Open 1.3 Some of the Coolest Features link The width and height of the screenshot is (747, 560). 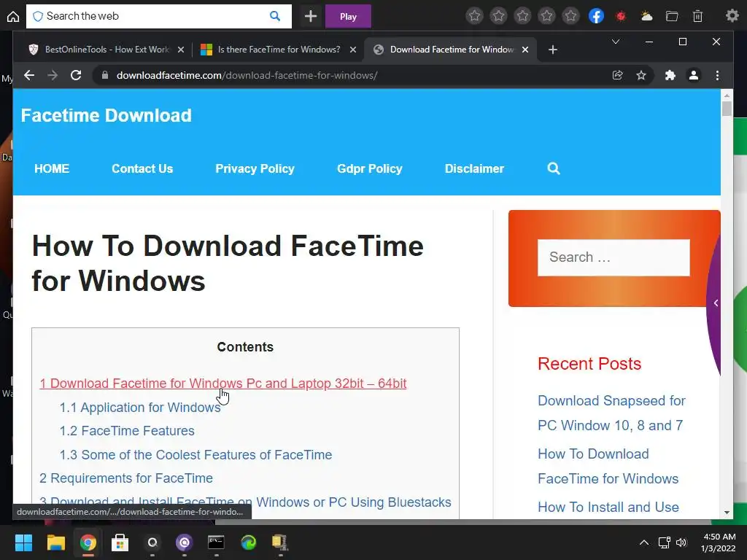click(x=196, y=455)
